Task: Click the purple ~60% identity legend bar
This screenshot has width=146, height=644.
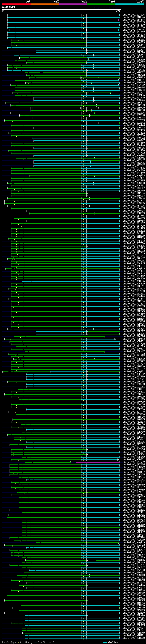Action: click(73, 4)
